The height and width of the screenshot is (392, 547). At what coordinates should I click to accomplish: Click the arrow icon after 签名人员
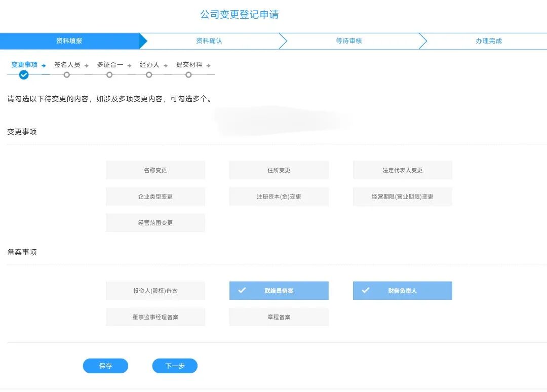87,65
